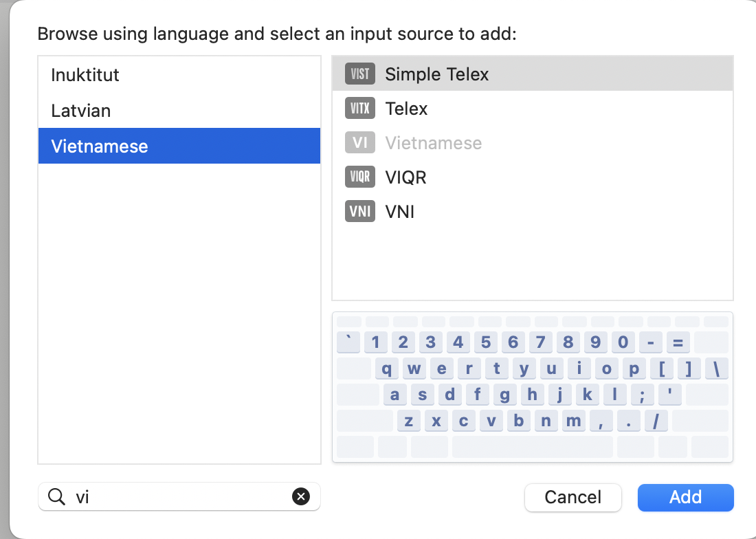This screenshot has height=539, width=756.
Task: Click the grayed VI Vietnamese icon
Action: coord(359,143)
